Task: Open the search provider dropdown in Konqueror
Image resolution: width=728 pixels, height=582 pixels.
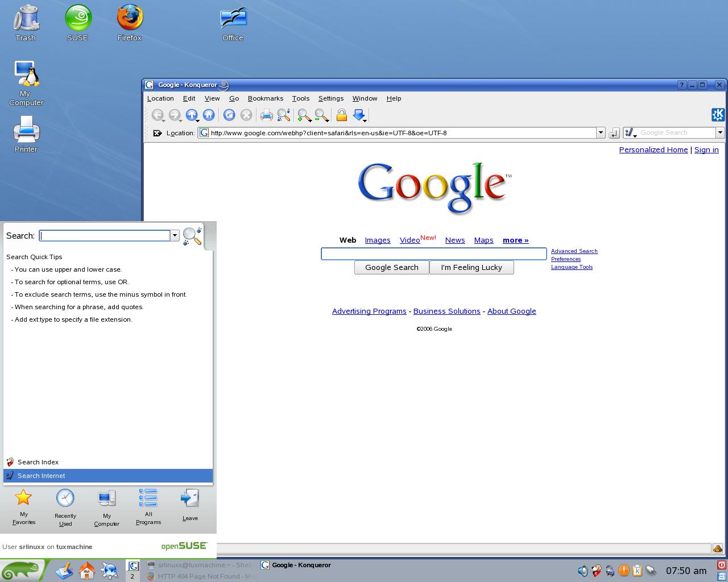Action: point(630,133)
